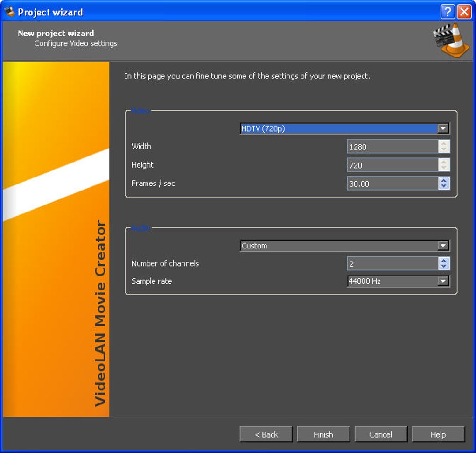Click the 'Height' label text
Viewport: 476px width, 453px height.
point(142,165)
